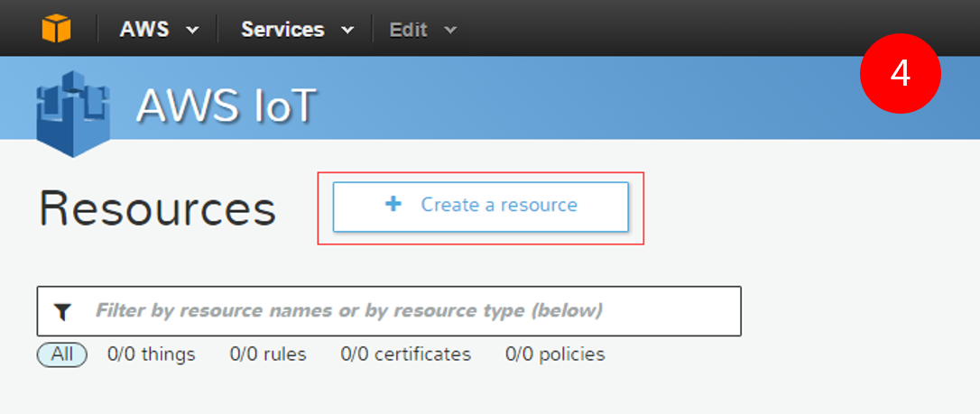Filter by 0/0 things
The width and height of the screenshot is (980, 414).
(x=152, y=354)
